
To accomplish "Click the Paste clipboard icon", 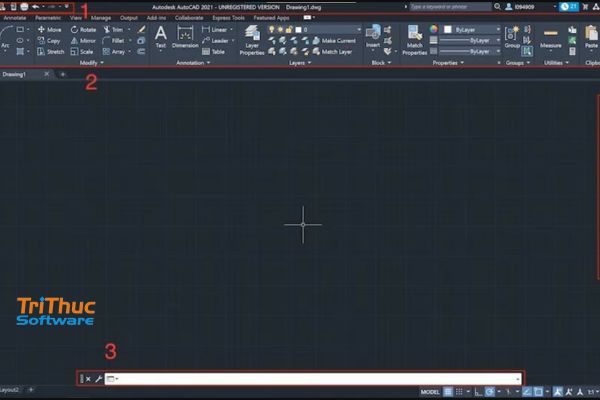I will [592, 37].
